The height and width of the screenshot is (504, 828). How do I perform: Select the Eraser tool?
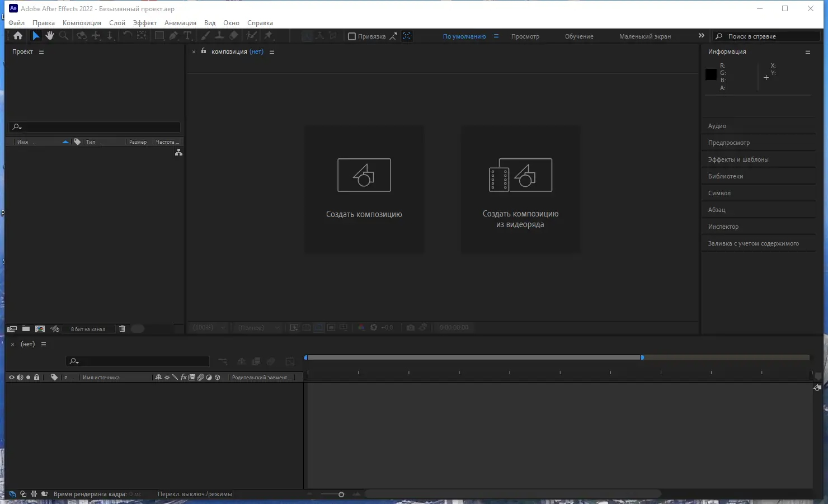(x=234, y=36)
